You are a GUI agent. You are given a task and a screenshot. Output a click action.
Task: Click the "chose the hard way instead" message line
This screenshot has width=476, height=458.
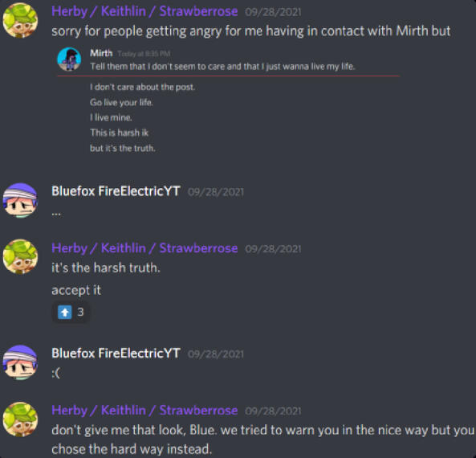(x=132, y=449)
